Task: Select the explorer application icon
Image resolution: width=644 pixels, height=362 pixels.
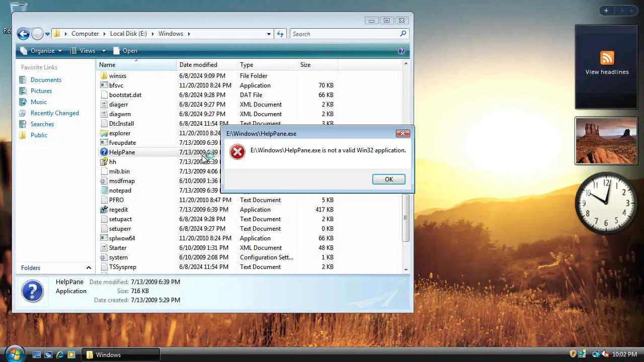Action: (104, 133)
